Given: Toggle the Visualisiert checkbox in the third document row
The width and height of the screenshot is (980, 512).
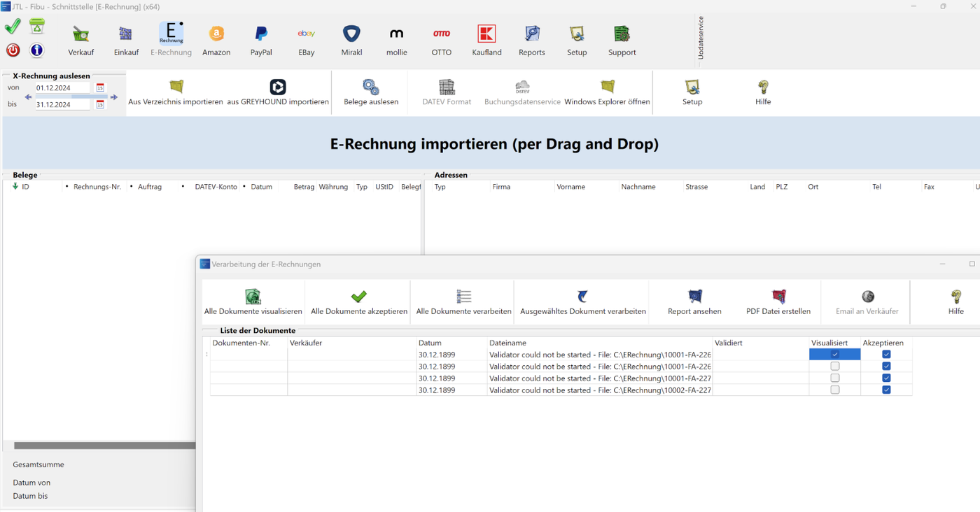Looking at the screenshot, I should (834, 378).
